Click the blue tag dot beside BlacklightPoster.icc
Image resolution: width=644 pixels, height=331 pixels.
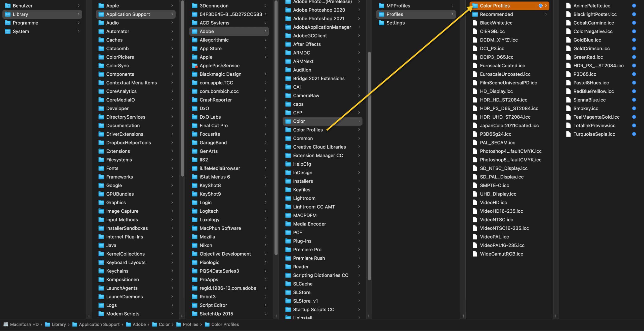pos(634,14)
